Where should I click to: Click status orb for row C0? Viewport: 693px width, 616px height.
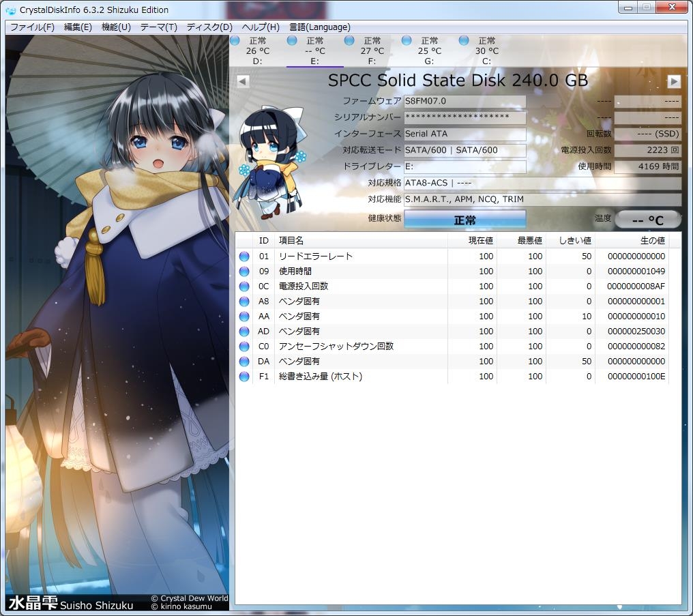244,347
